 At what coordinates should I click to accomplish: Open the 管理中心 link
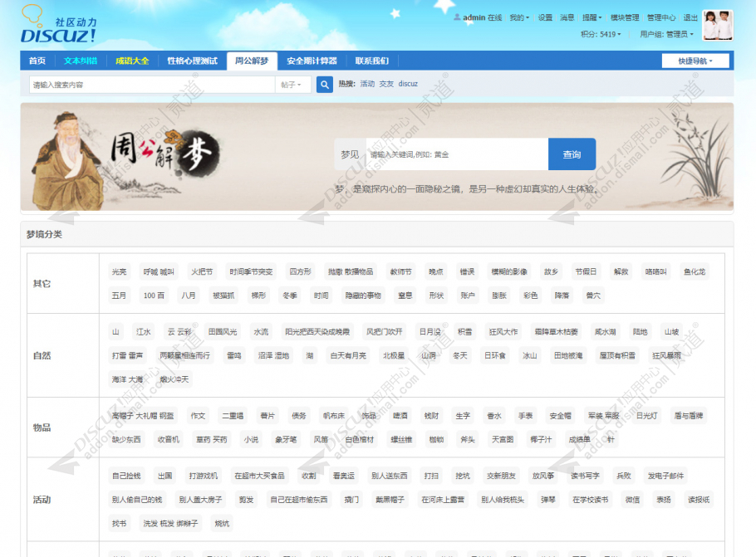point(661,17)
